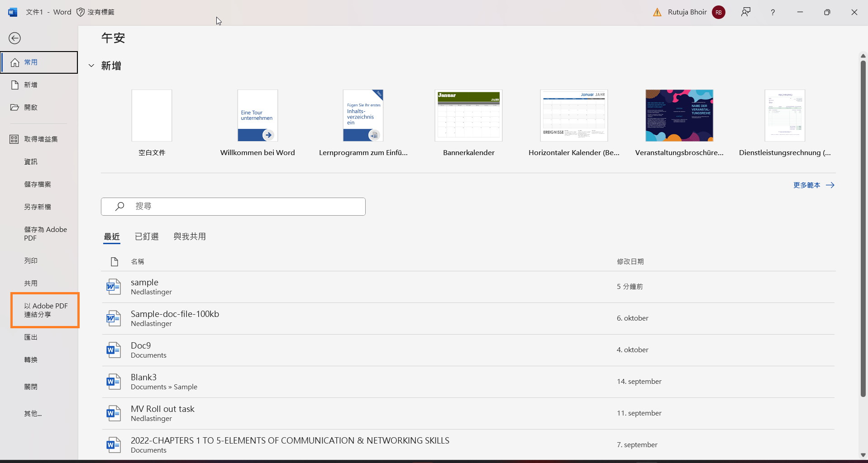Click the 開啟 folder icon in sidebar
This screenshot has width=868, height=463.
tap(15, 108)
